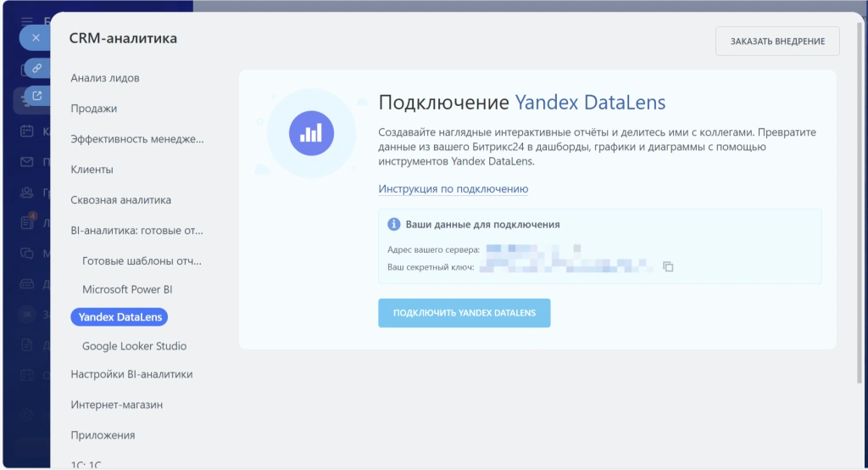868x470 pixels.
Task: Open the Клиенты menu item
Action: [92, 170]
